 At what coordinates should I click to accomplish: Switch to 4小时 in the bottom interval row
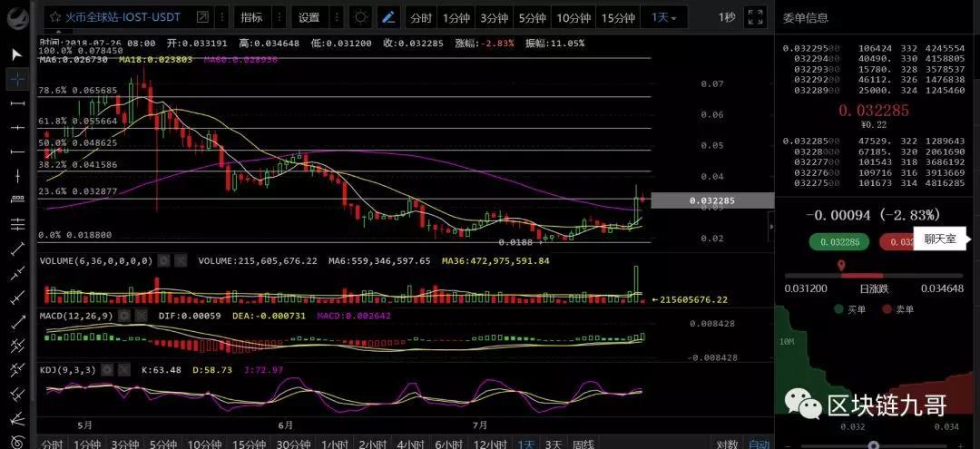tap(411, 444)
